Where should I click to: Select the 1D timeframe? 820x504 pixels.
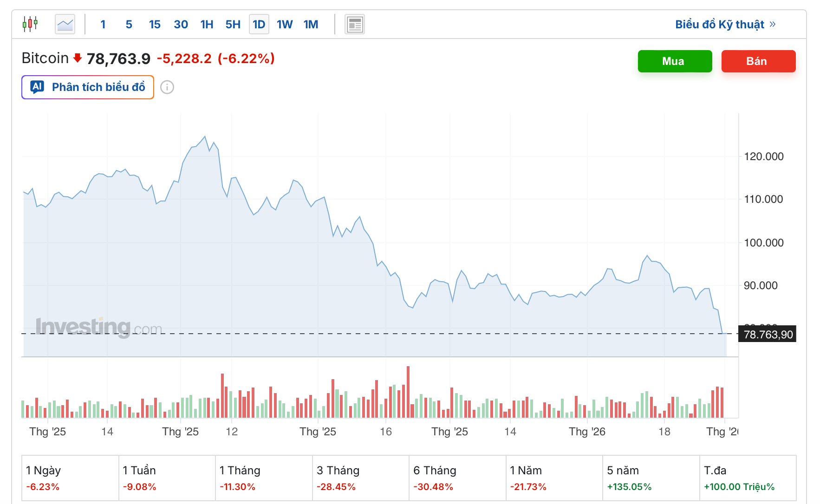coord(259,24)
